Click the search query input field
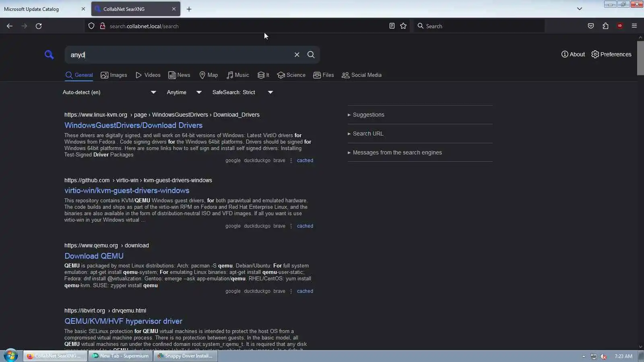The image size is (644, 362). coord(179,55)
